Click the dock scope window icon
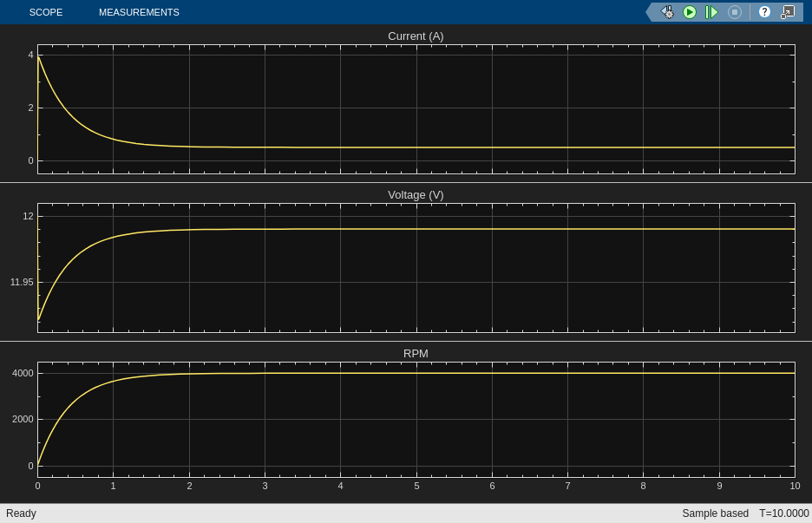The height and width of the screenshot is (523, 812). 788,12
